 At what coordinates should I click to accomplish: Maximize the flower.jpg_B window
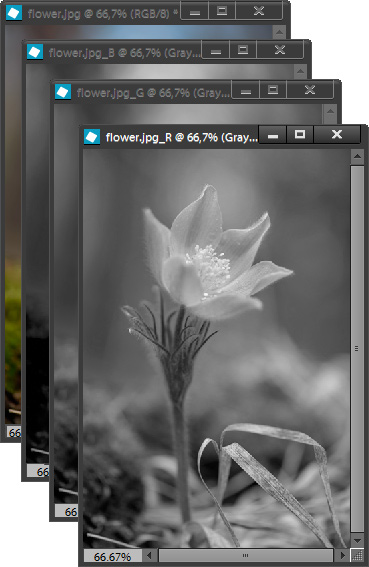pyautogui.click(x=243, y=50)
